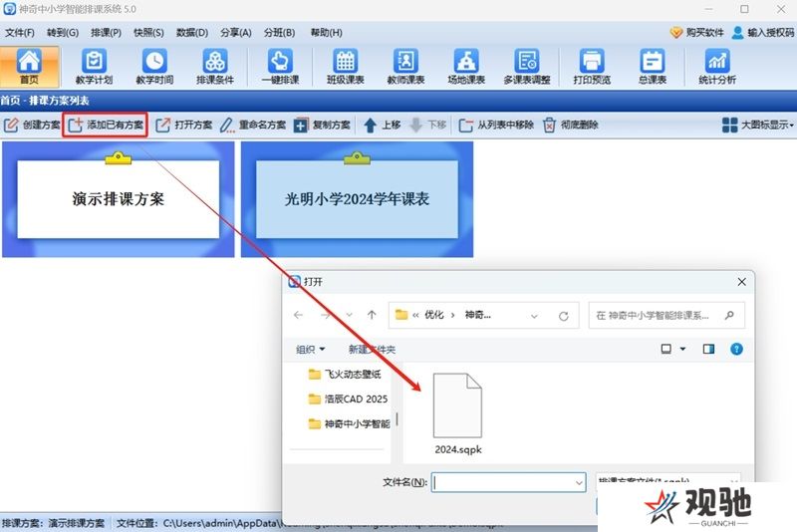The image size is (797, 532).
Task: Click the dialog navigation pane scrollbar
Action: tap(397, 418)
